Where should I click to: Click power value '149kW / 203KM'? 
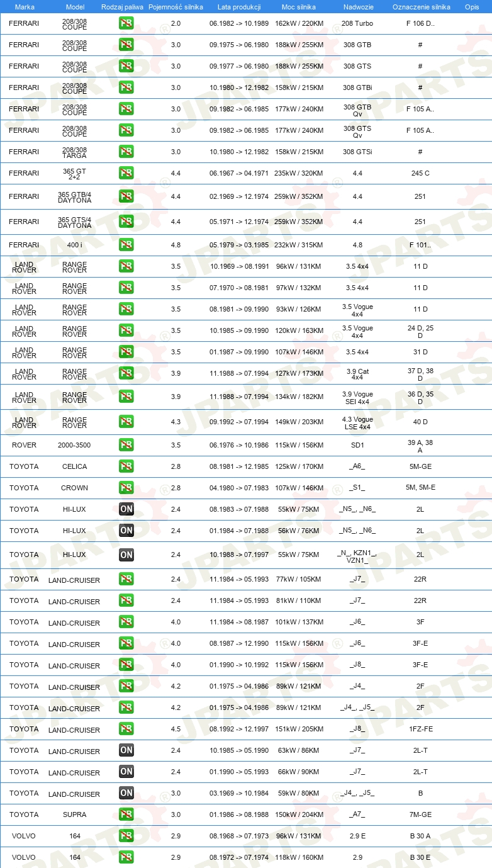[299, 422]
